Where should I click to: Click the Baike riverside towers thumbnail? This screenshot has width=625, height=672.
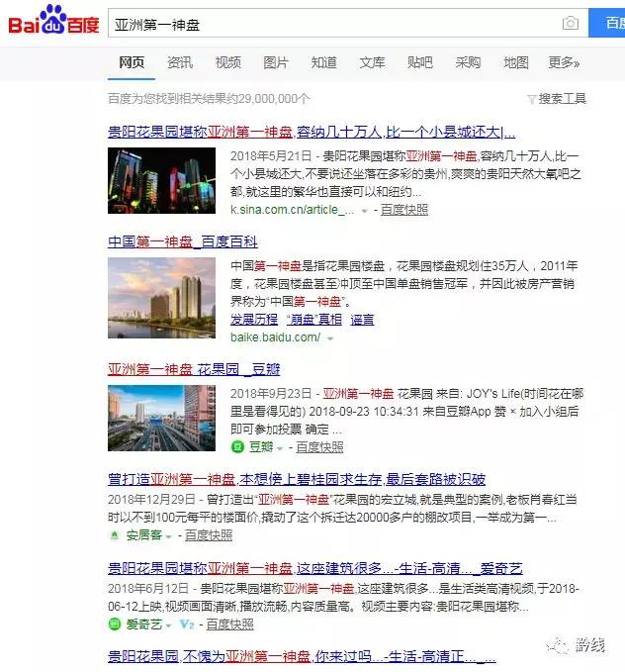pyautogui.click(x=161, y=298)
